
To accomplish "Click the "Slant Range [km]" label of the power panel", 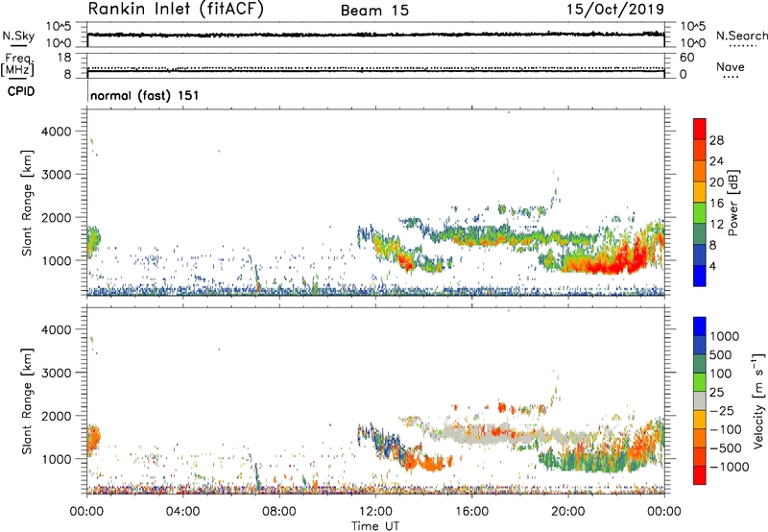I will (27, 203).
